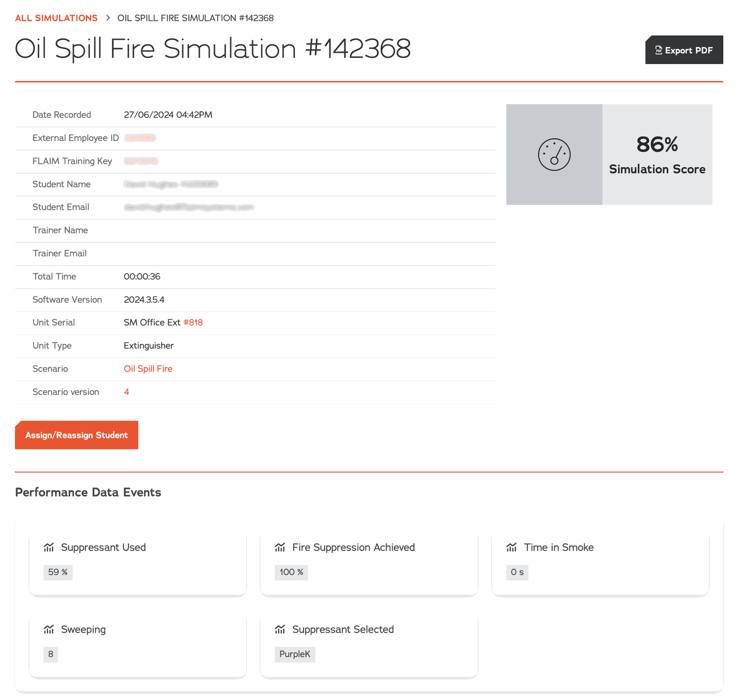Open the Oil Spill Fire scenario link
The height and width of the screenshot is (700, 741).
148,369
